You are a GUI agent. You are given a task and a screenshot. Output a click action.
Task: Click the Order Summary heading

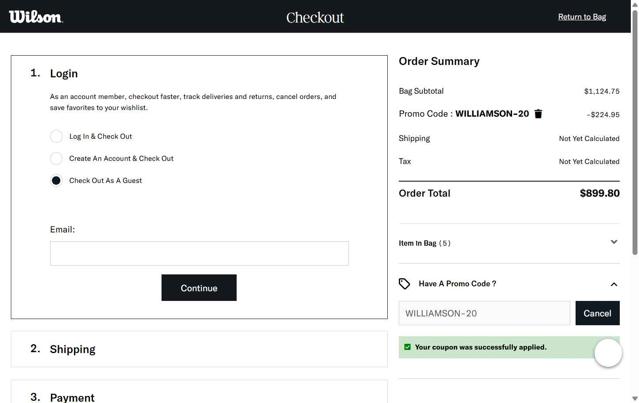point(439,61)
